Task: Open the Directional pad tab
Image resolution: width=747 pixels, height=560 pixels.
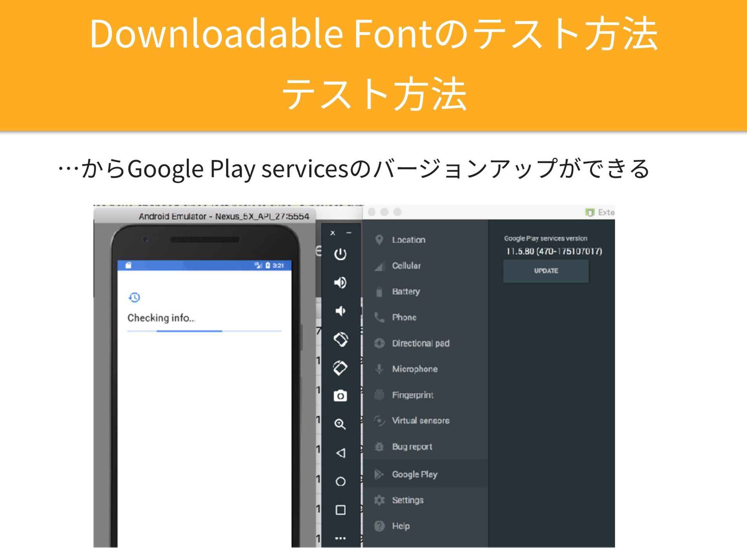Action: (x=425, y=343)
